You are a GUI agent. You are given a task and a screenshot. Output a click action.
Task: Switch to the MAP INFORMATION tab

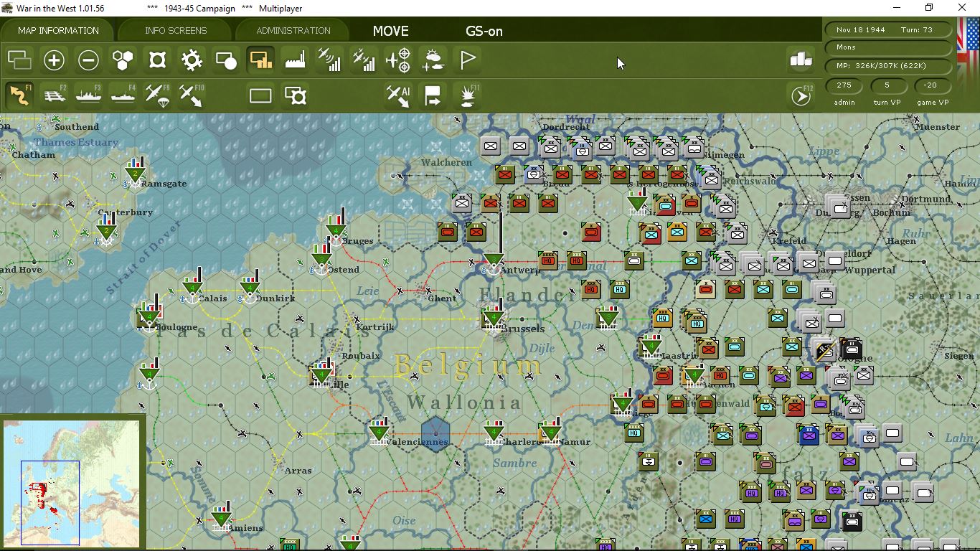(x=58, y=30)
